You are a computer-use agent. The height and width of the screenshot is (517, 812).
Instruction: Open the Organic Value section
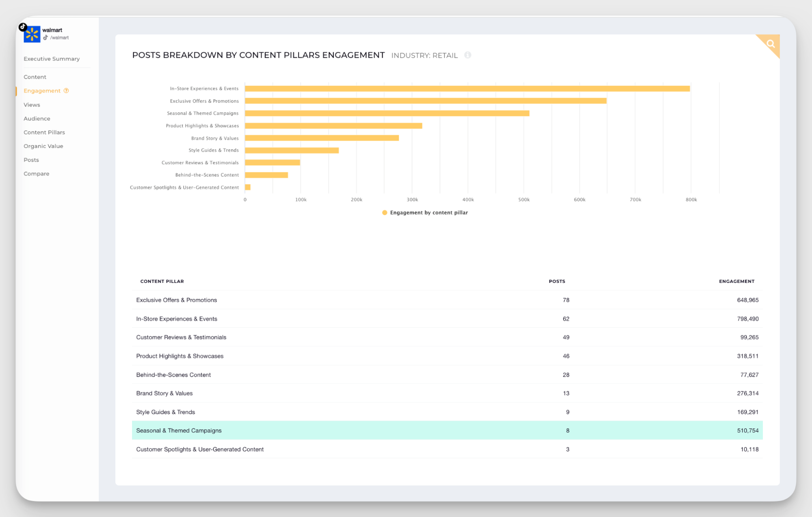pyautogui.click(x=43, y=146)
